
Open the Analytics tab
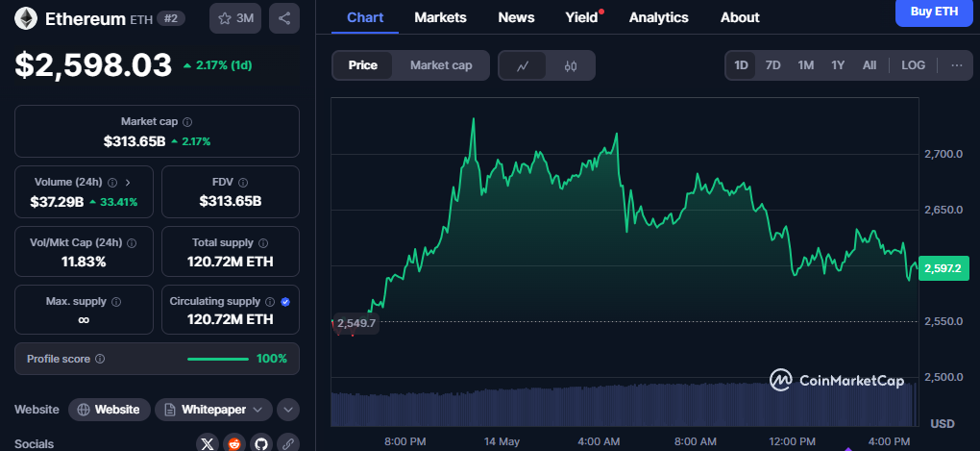pyautogui.click(x=659, y=17)
